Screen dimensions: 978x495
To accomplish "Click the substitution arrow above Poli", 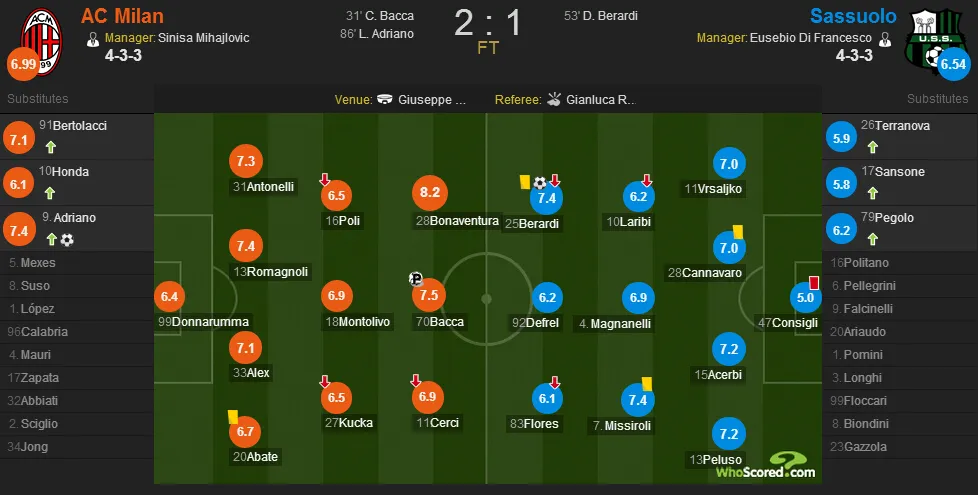I will point(324,180).
